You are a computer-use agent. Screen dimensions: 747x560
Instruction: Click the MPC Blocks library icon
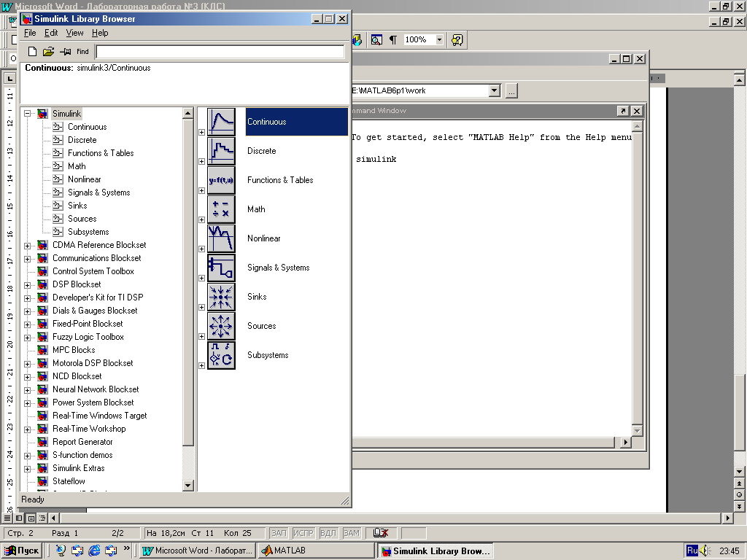42,350
